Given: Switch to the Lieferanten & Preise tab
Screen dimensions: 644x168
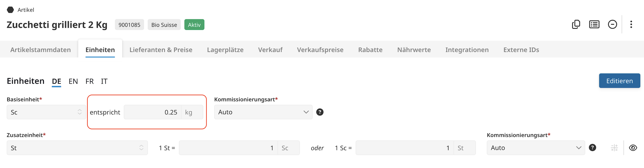Looking at the screenshot, I should tap(161, 50).
